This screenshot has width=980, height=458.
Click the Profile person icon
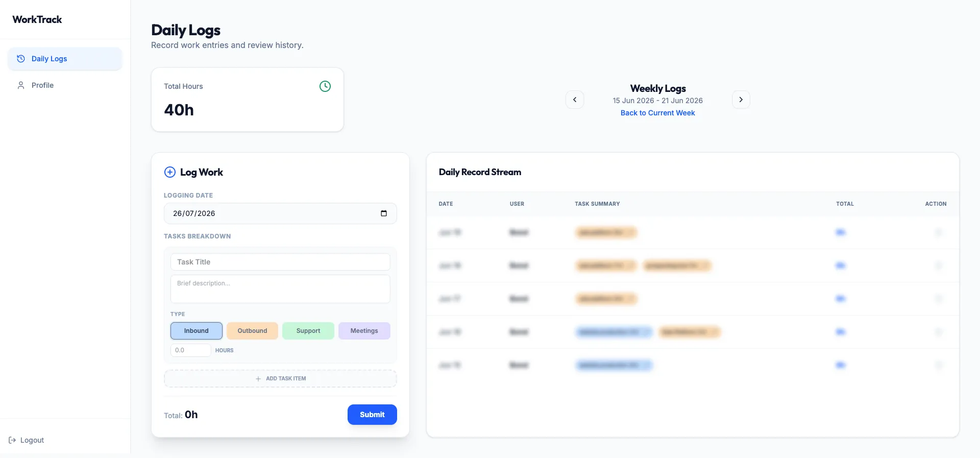(21, 85)
